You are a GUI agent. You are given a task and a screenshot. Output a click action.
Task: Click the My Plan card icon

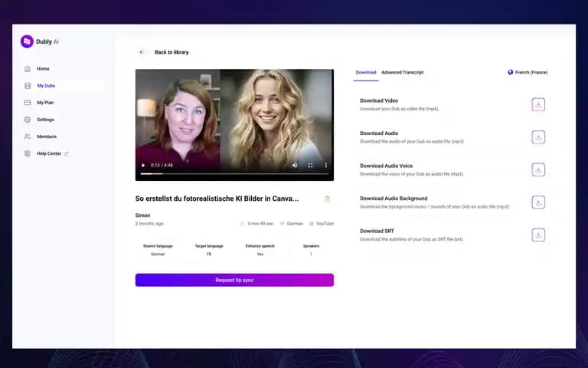pyautogui.click(x=28, y=103)
